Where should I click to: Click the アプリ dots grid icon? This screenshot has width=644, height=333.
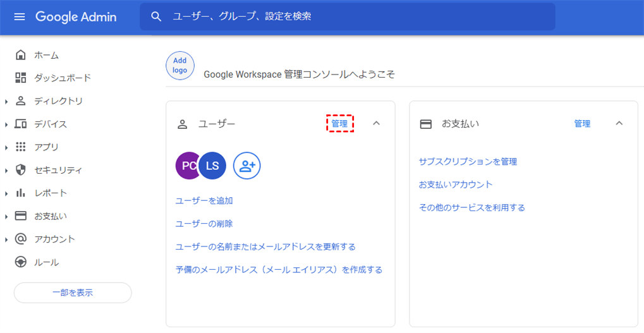(x=20, y=147)
